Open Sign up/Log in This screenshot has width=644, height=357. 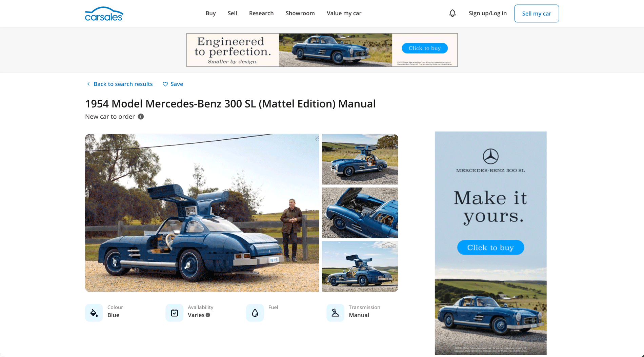tap(487, 13)
